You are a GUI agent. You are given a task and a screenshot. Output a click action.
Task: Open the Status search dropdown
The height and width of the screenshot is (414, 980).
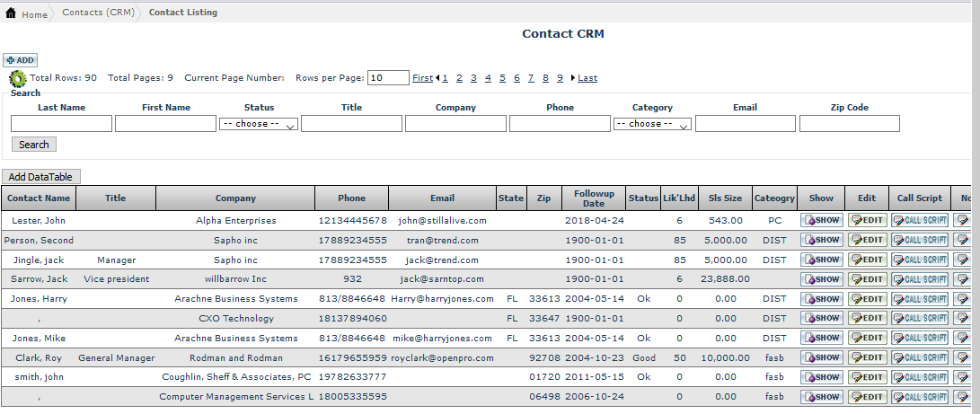(x=258, y=124)
